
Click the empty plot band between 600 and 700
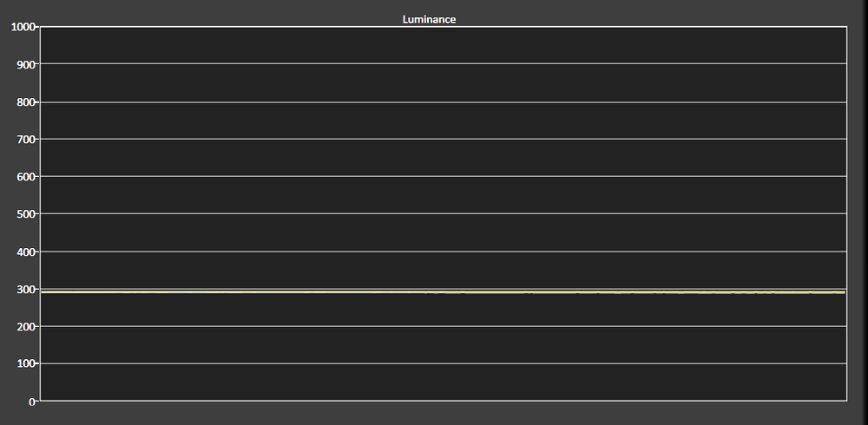[443, 158]
